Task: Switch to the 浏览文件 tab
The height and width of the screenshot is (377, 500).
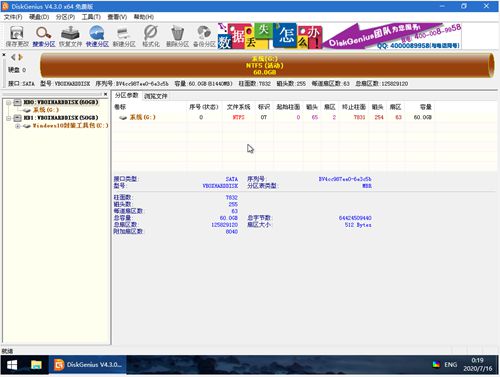Action: click(155, 96)
